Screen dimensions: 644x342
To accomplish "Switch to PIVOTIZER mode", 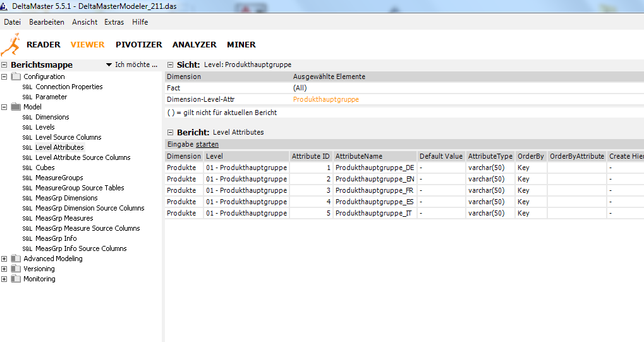I will coord(138,44).
